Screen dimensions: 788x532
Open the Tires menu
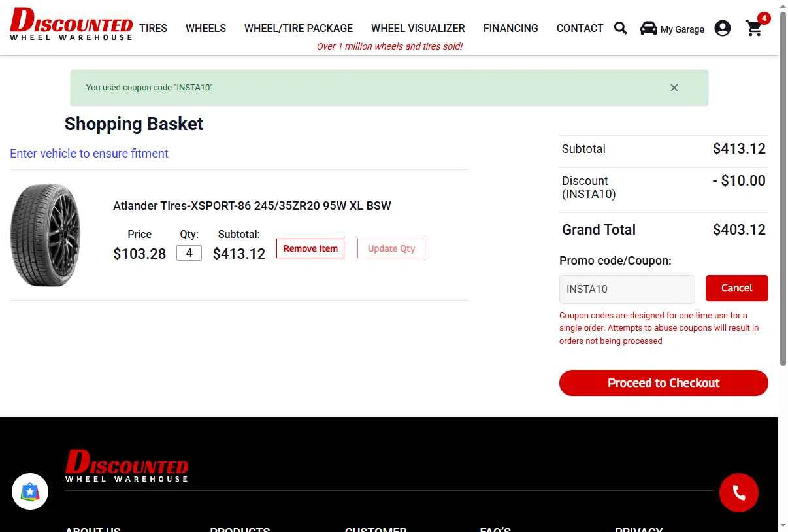pos(154,28)
